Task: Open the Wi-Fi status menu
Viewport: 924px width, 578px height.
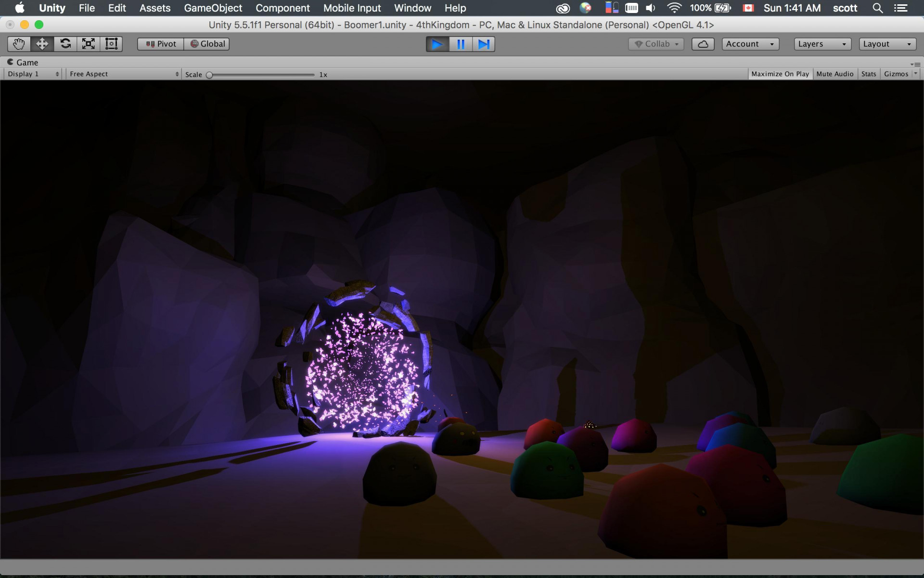Action: 674,8
